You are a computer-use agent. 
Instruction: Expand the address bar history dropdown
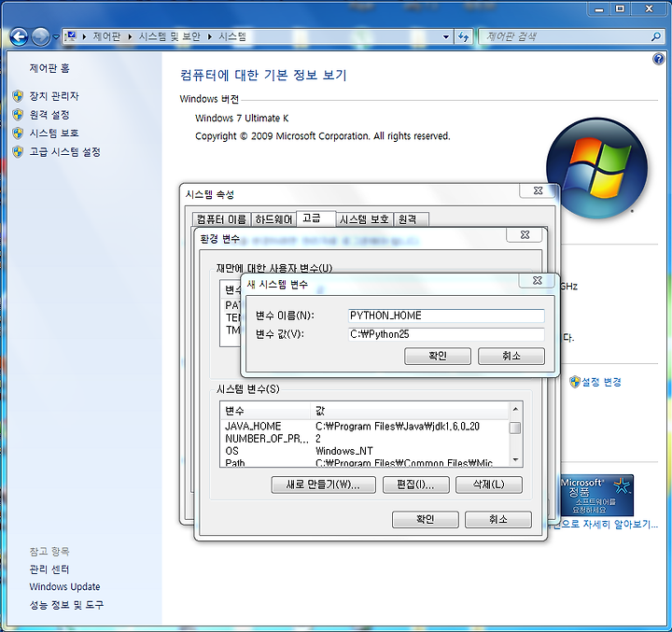pos(446,36)
